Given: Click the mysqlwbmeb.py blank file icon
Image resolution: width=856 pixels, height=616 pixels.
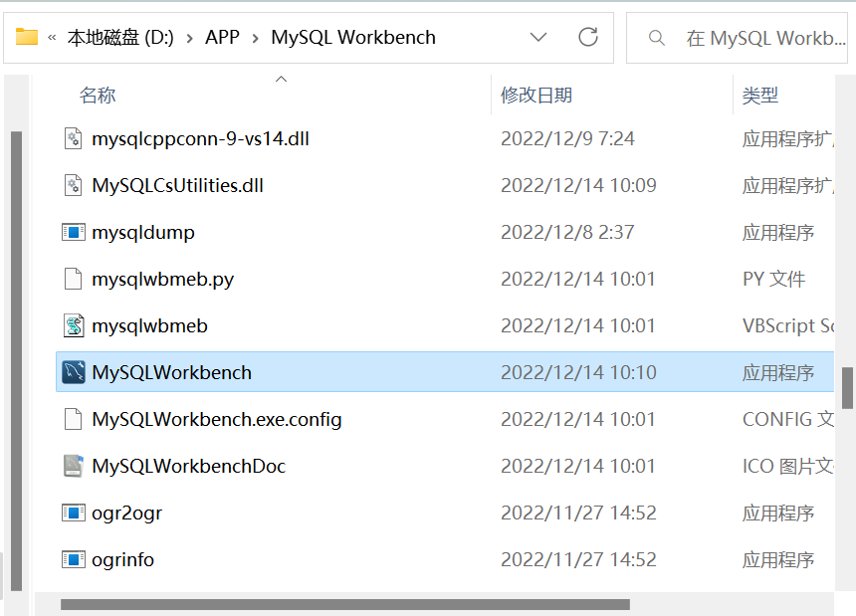Looking at the screenshot, I should [73, 279].
